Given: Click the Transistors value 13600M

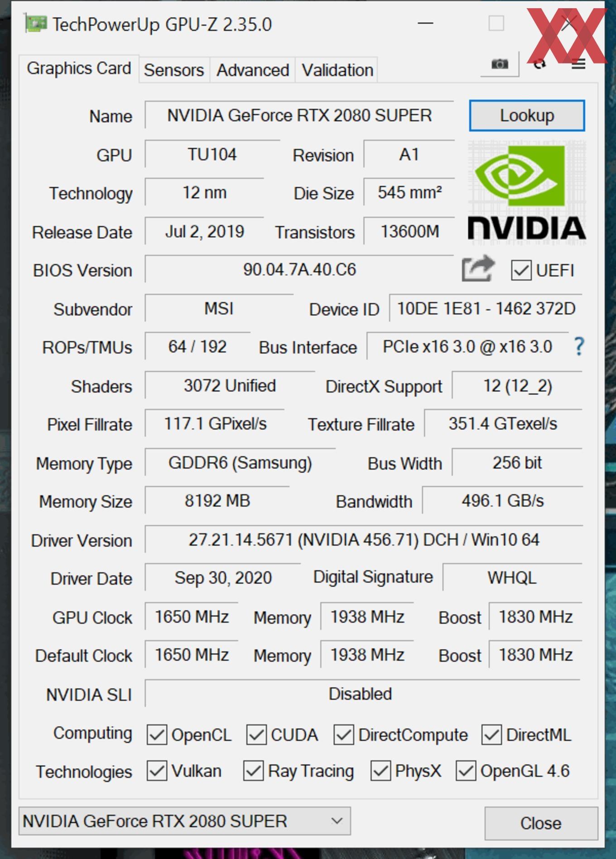Looking at the screenshot, I should 409,232.
